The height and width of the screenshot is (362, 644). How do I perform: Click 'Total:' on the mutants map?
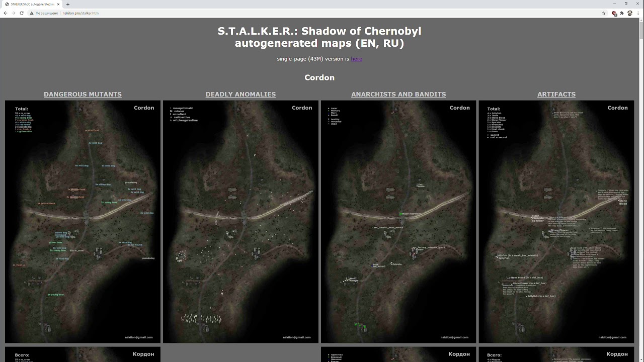(22, 109)
